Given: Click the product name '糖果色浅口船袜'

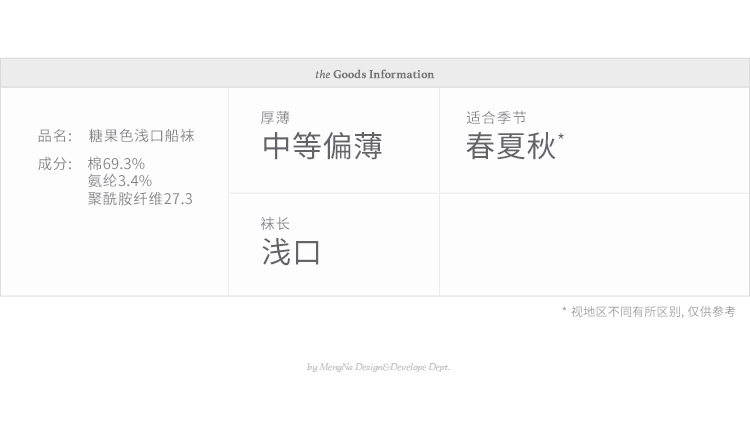Looking at the screenshot, I should click(x=141, y=136).
